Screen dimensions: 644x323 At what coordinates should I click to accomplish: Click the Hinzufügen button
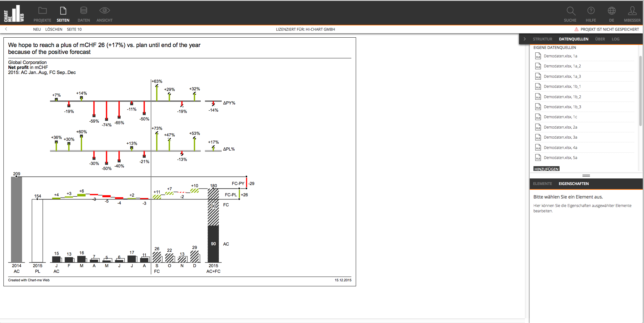[x=546, y=169]
